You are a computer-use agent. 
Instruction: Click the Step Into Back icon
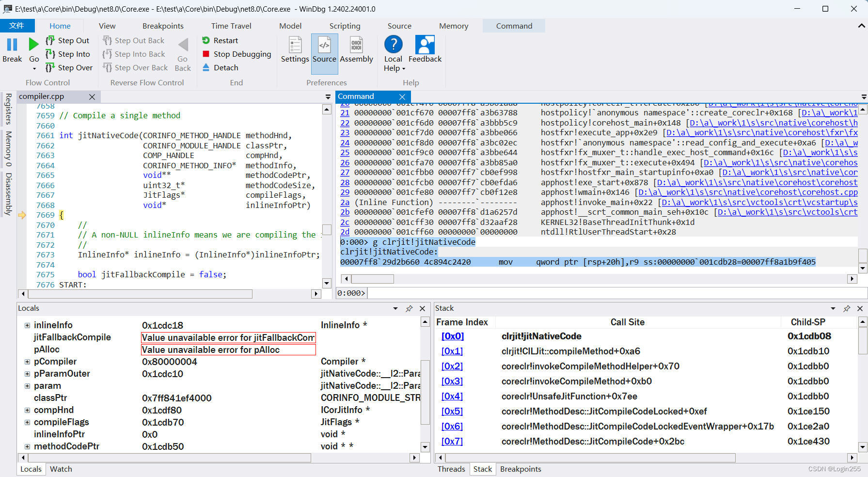107,54
